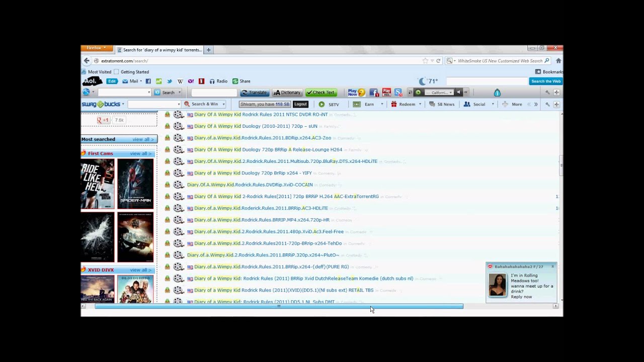The image size is (644, 362).
Task: Click the AOL logo
Action: (x=93, y=81)
